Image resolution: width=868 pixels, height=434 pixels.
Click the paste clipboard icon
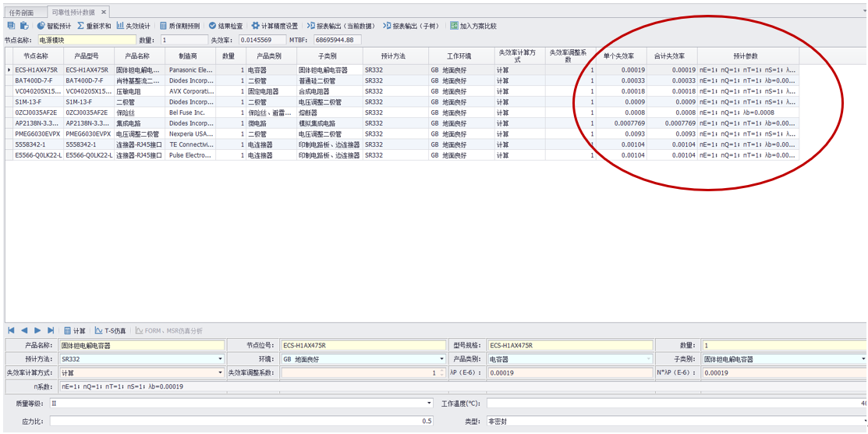(x=24, y=26)
